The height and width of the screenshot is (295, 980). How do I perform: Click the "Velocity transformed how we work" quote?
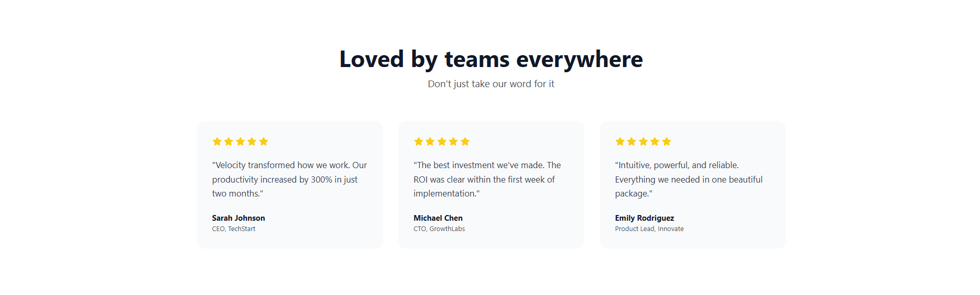tap(289, 179)
